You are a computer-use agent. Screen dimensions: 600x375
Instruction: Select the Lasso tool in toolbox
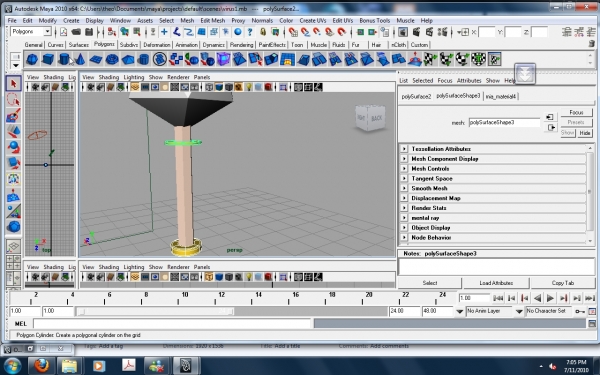[x=14, y=99]
